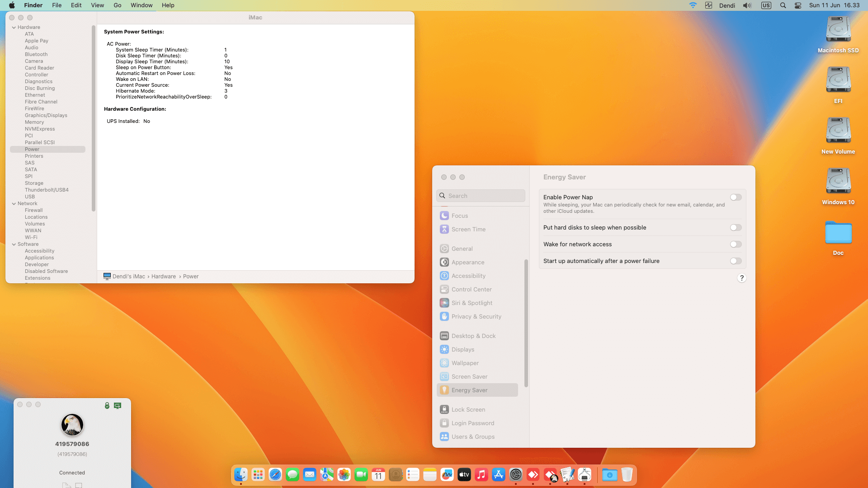Select Thunderbolt/USB4 in System Information sidebar
Viewport: 868px width, 488px height.
point(47,190)
